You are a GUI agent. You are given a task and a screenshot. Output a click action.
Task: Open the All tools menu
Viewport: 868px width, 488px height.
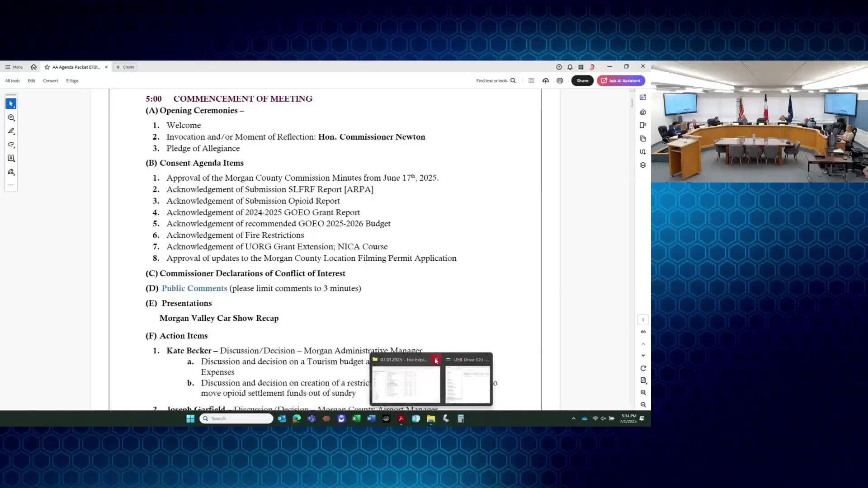click(12, 81)
